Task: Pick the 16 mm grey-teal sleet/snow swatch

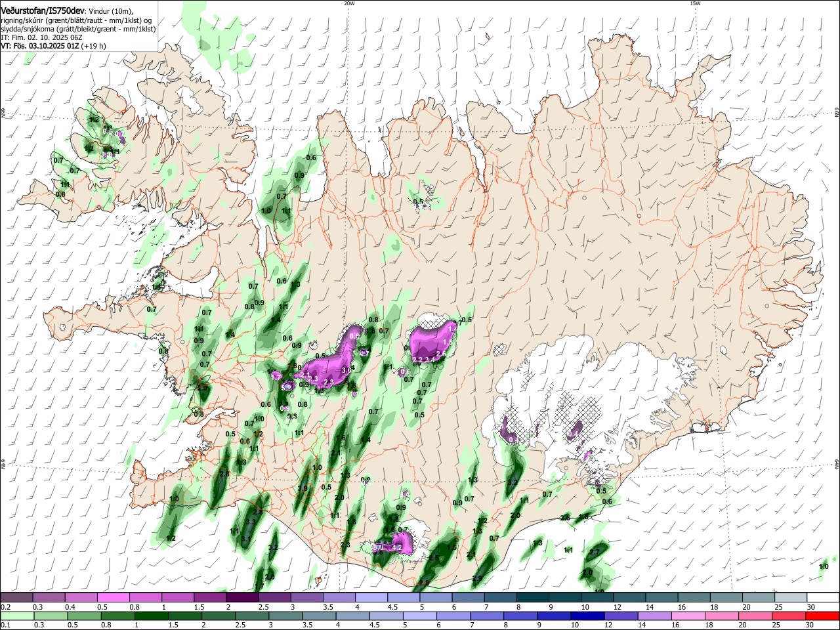Action: (694, 597)
